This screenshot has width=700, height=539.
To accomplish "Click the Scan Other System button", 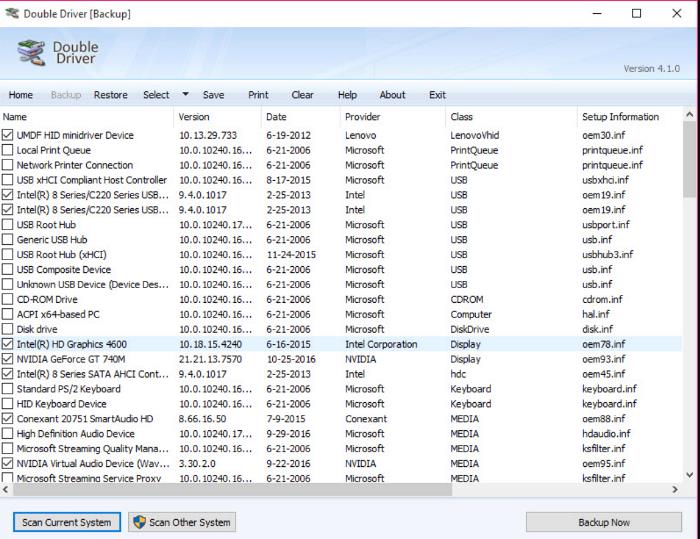I will point(182,522).
